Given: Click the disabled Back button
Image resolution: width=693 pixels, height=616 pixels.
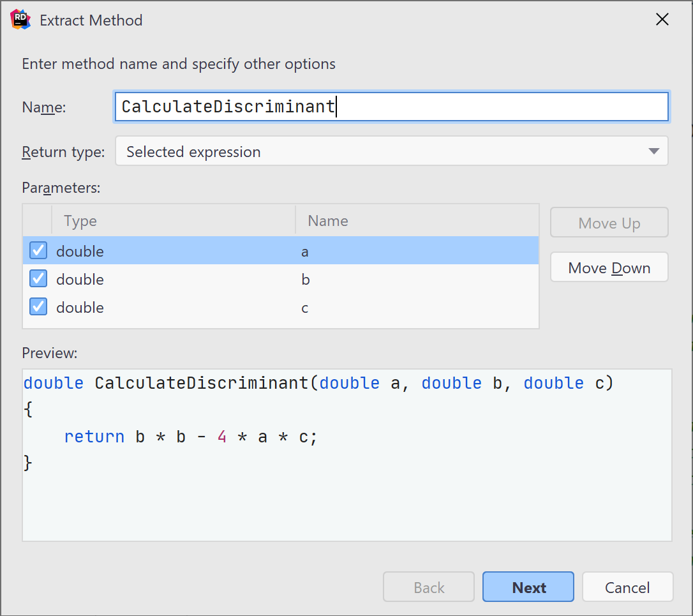Looking at the screenshot, I should click(x=428, y=587).
